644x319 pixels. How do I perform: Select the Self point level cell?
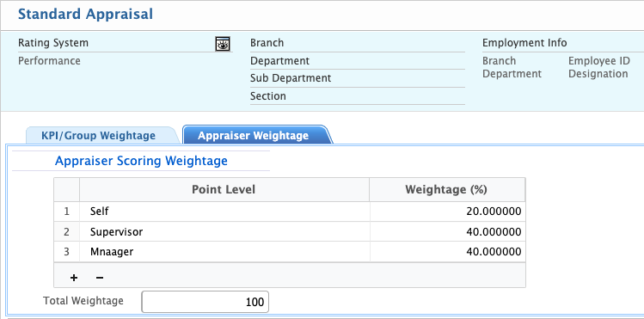[x=224, y=212]
